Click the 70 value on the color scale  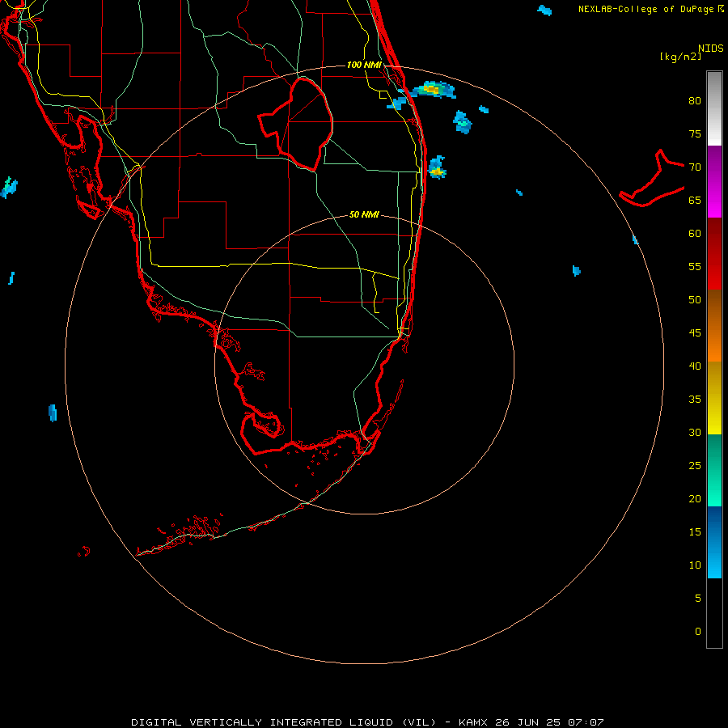695,167
